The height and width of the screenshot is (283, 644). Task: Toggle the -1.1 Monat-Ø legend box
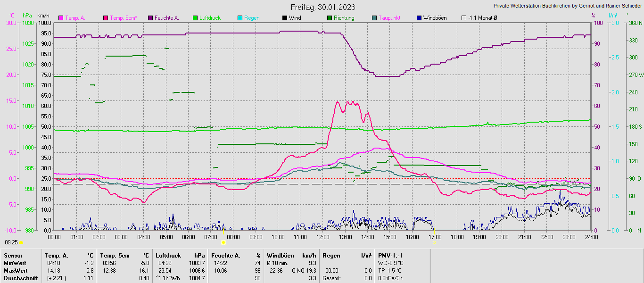point(464,18)
